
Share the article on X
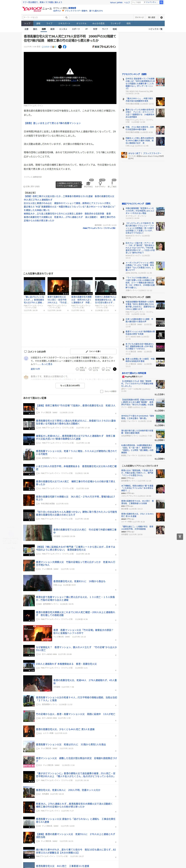point(60,47)
